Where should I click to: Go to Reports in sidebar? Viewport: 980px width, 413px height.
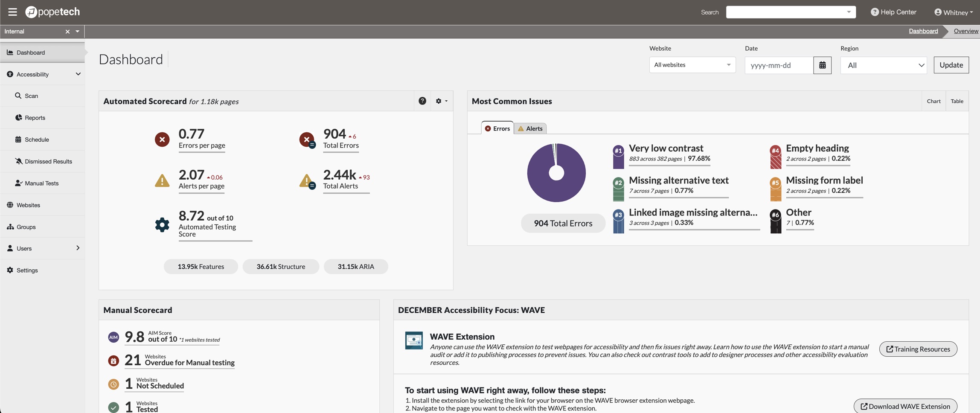click(42, 118)
